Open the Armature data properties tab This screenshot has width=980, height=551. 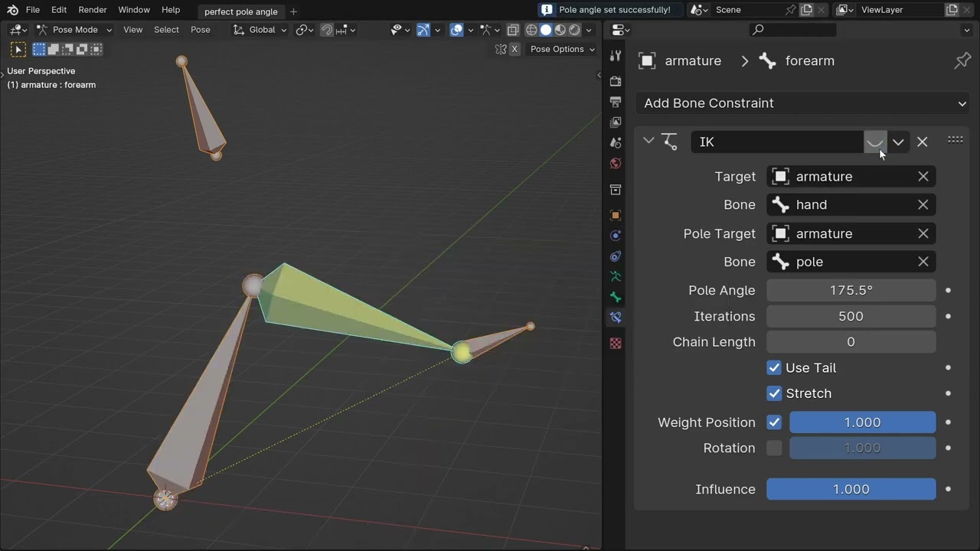tap(616, 276)
